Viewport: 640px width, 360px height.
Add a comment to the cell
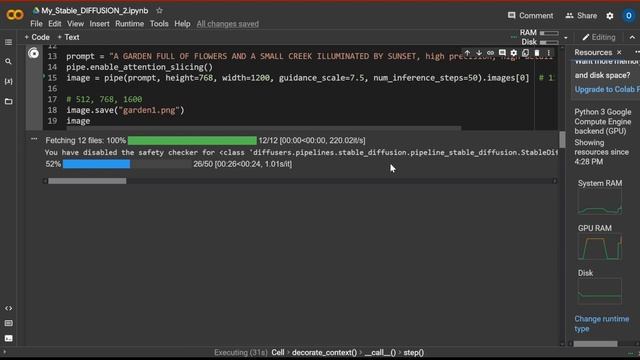pyautogui.click(x=502, y=53)
